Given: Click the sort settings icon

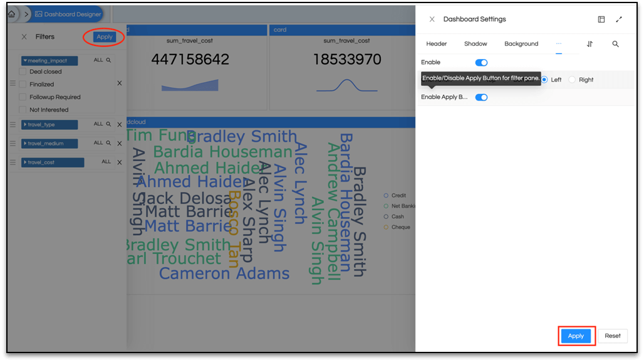Looking at the screenshot, I should pos(589,44).
